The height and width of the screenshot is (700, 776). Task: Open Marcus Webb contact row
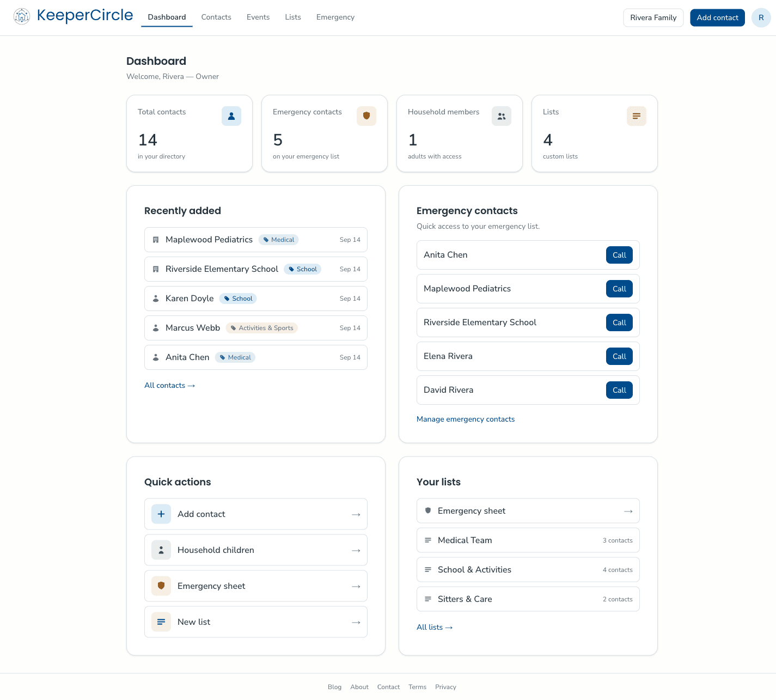tap(256, 328)
